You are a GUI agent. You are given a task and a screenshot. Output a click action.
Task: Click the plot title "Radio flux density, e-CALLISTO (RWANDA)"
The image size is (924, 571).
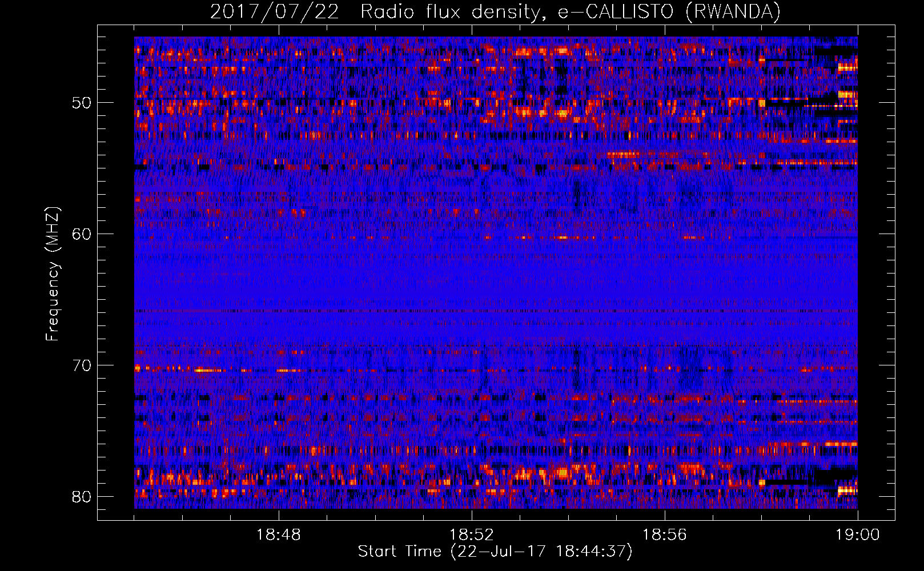click(570, 12)
